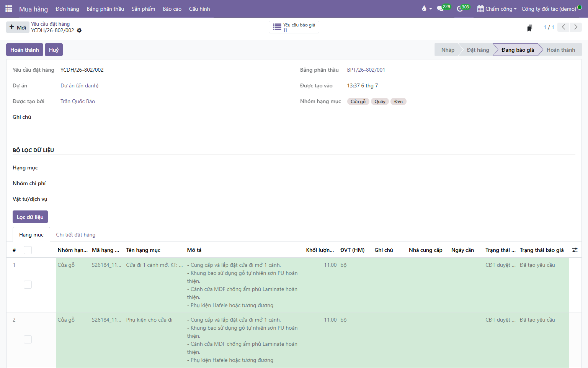Expand the Chấm công dropdown
Screen dimensions: 588x368
[497, 9]
